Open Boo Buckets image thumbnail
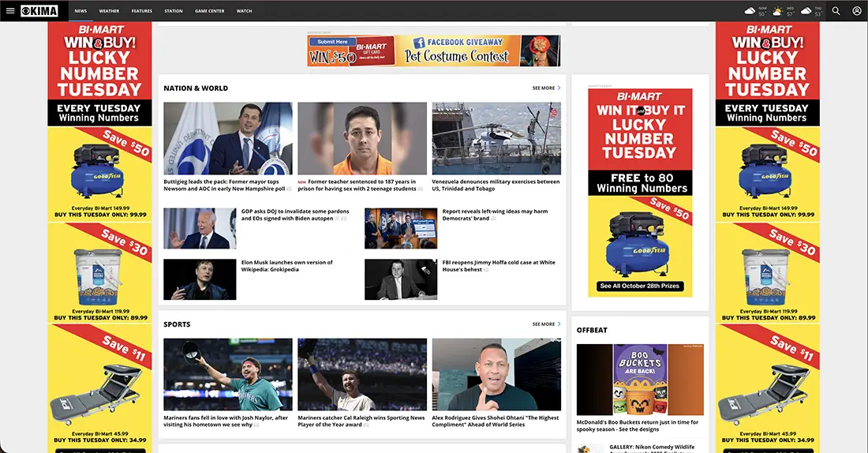Screen dimensions: 868x453 [640, 380]
